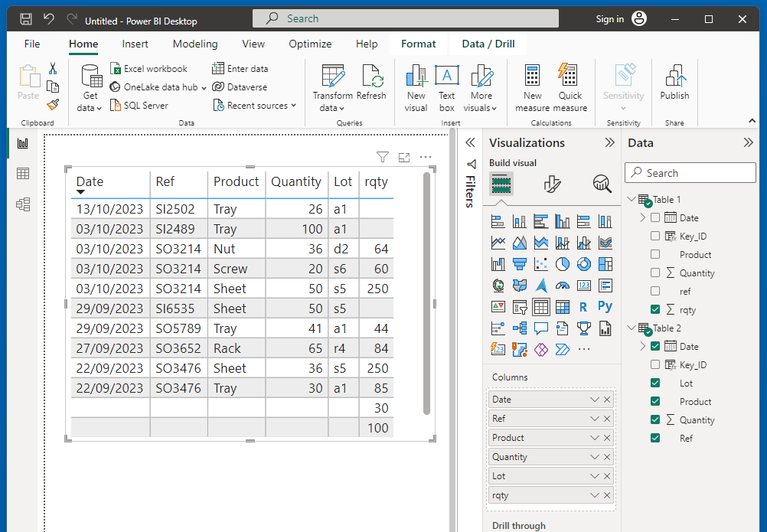Select the Matrix visual icon

click(x=562, y=307)
